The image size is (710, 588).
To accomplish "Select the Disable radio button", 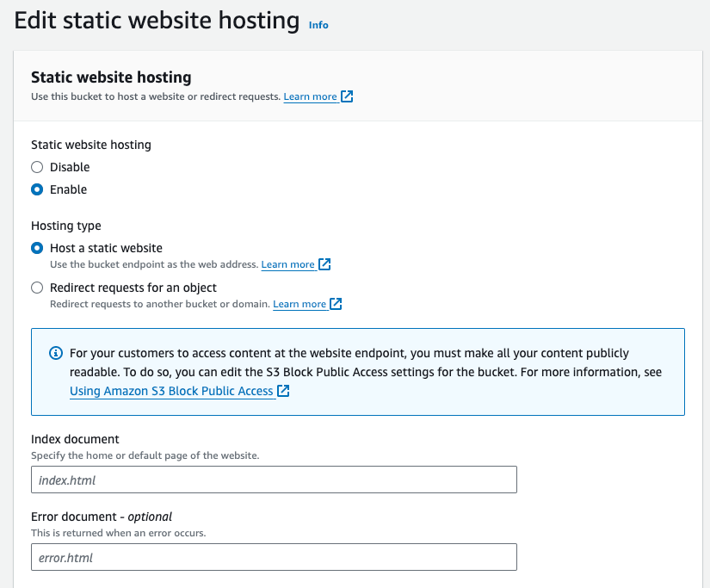I will click(37, 167).
